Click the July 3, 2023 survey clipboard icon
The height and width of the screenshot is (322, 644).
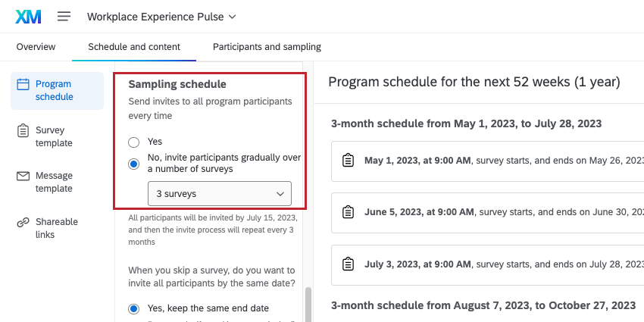coord(349,264)
